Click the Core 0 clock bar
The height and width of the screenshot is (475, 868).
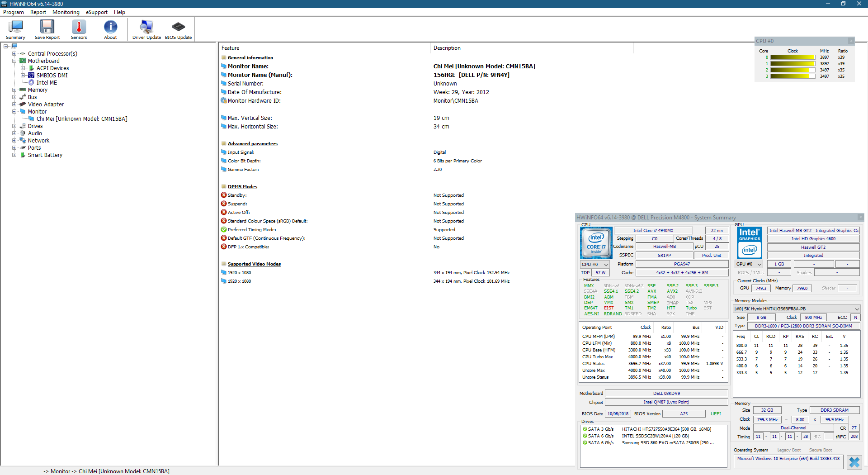pos(793,57)
